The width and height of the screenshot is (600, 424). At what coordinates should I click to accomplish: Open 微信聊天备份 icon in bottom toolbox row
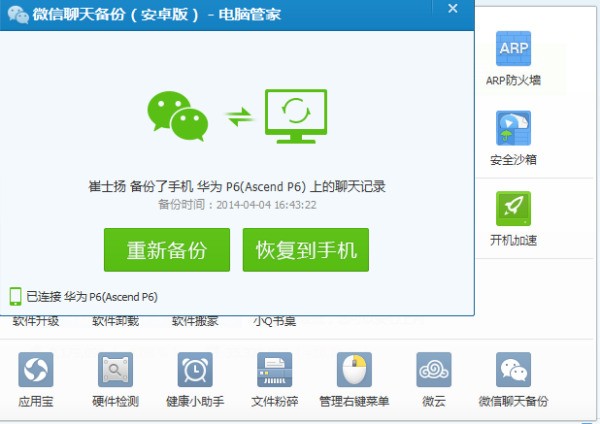pos(513,370)
